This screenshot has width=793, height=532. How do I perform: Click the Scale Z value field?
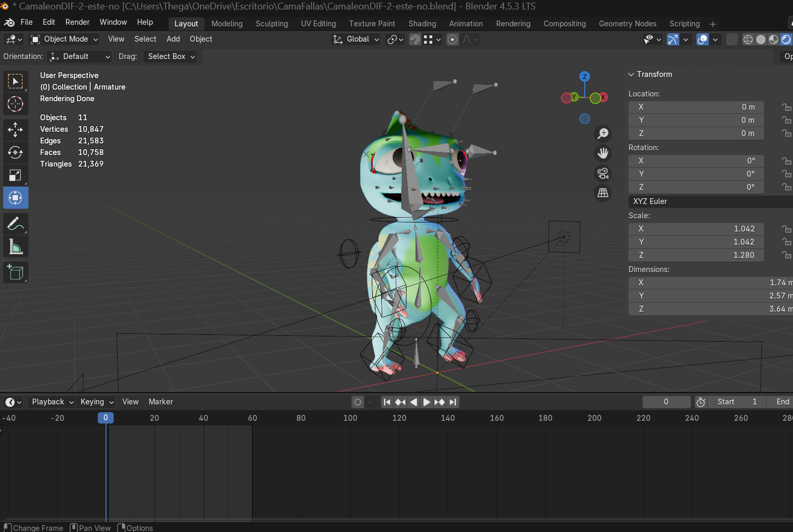pyautogui.click(x=697, y=255)
